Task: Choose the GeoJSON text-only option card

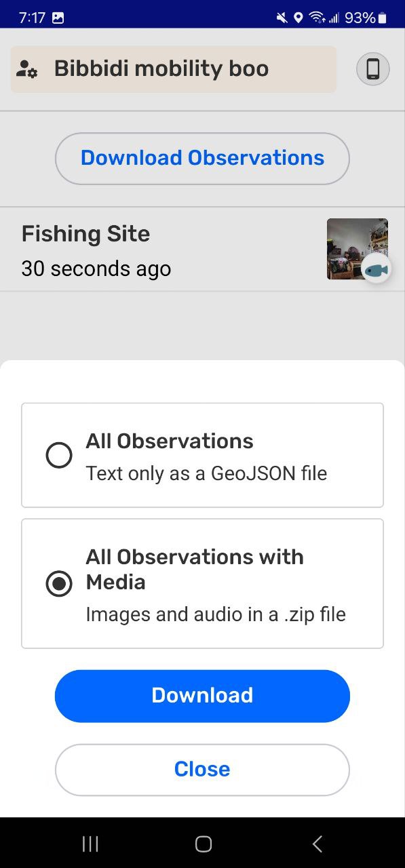Action: [202, 455]
